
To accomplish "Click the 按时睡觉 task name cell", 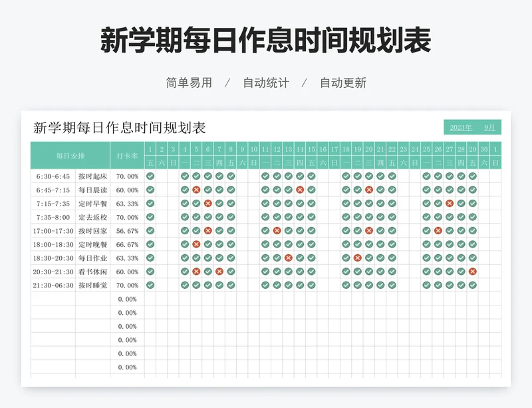I will point(92,285).
